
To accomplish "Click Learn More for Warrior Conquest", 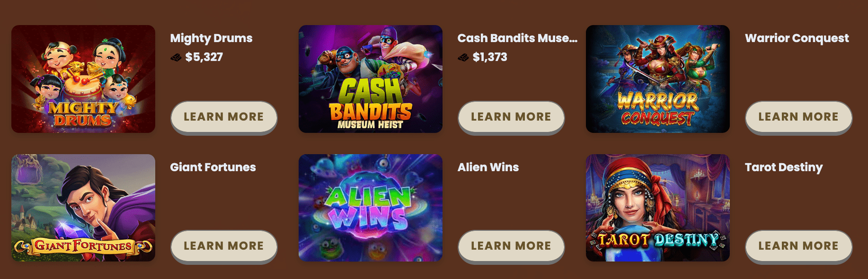I will click(x=798, y=117).
